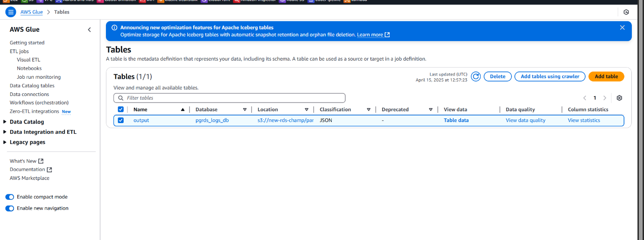Viewport: 644px width, 240px height.
Task: Open the hamburger navigation menu icon
Action: click(x=10, y=12)
